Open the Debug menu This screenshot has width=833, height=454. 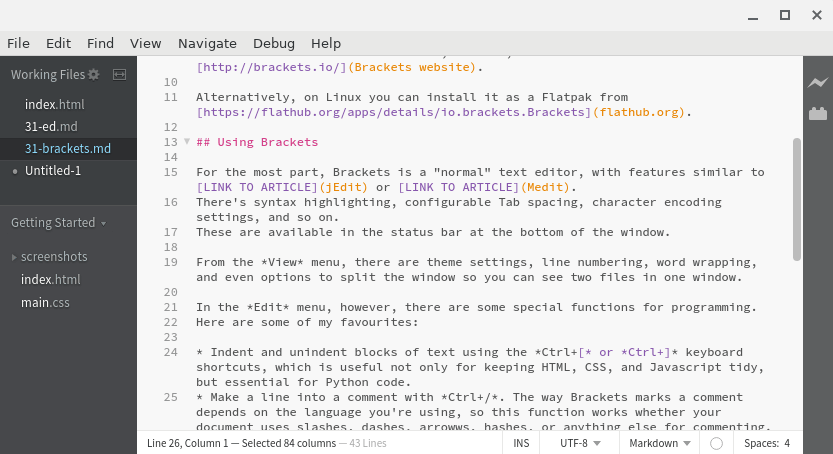tap(273, 43)
